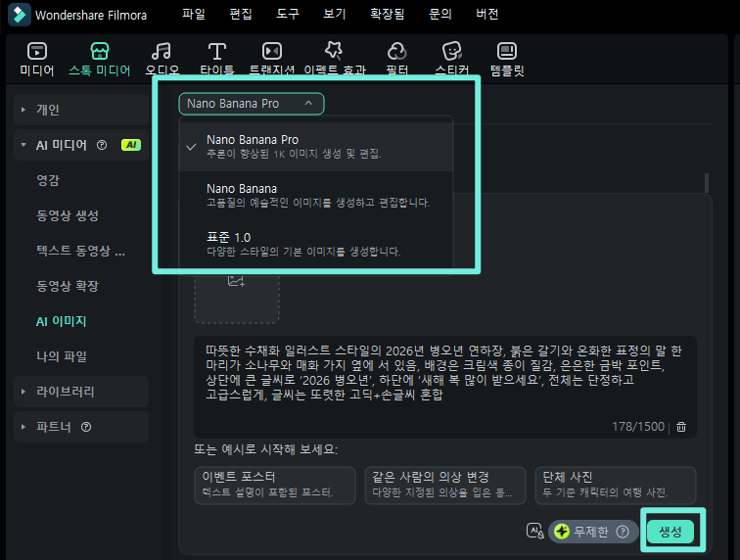The image size is (740, 560).
Task: Click the green AI badge beside AI 미디어
Action: 131,145
